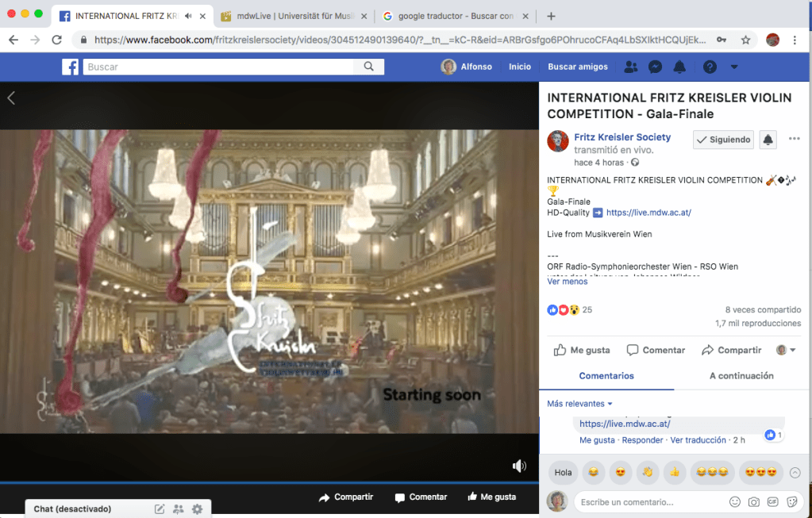Open the post options three-dot menu
Screen dimensions: 812x518
(794, 139)
